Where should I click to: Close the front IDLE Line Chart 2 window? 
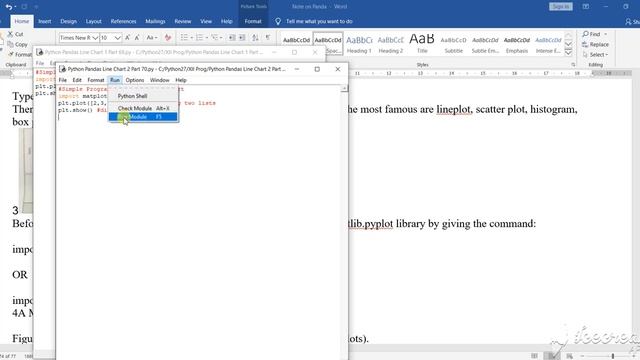338,69
